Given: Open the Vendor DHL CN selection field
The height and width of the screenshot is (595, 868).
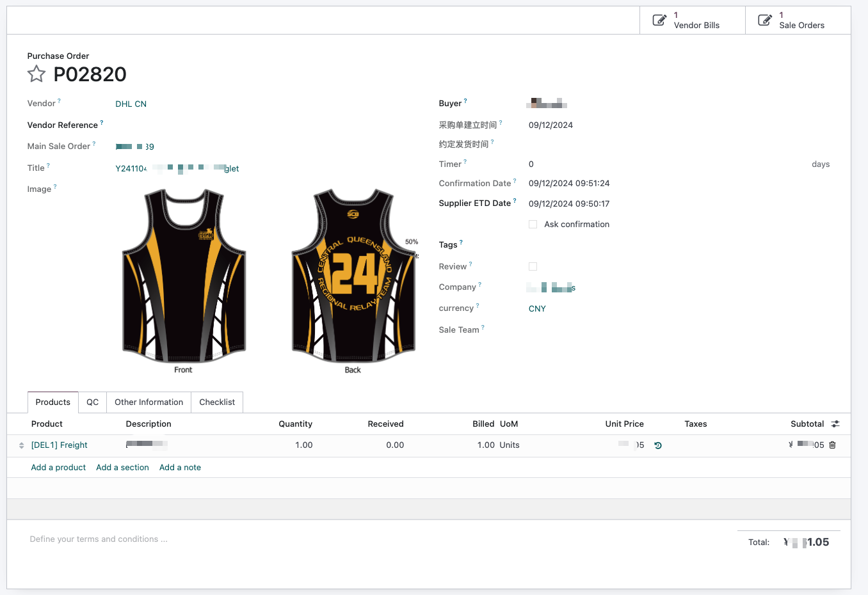Looking at the screenshot, I should click(x=269, y=104).
